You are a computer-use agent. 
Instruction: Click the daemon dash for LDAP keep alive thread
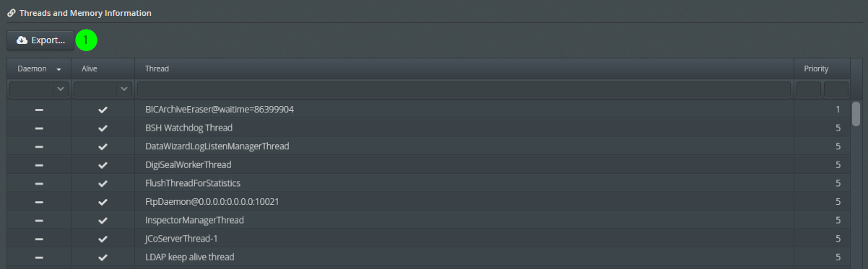(x=39, y=257)
